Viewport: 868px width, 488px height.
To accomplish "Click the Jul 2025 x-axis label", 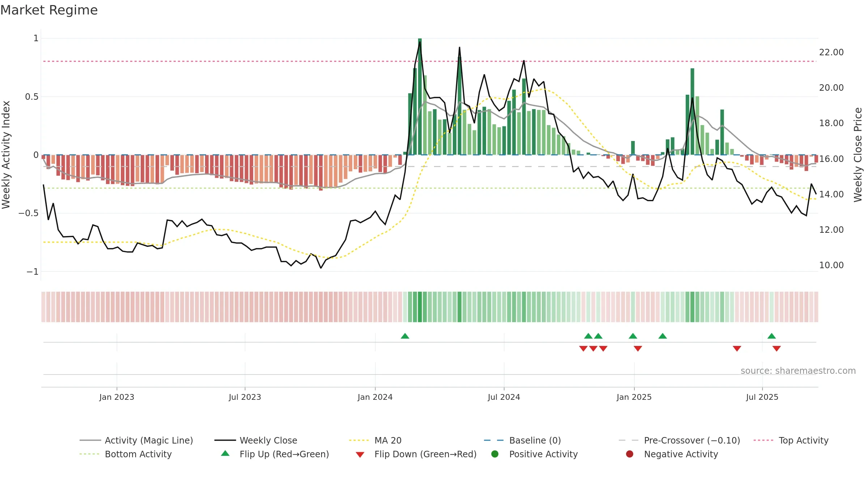I will (762, 397).
